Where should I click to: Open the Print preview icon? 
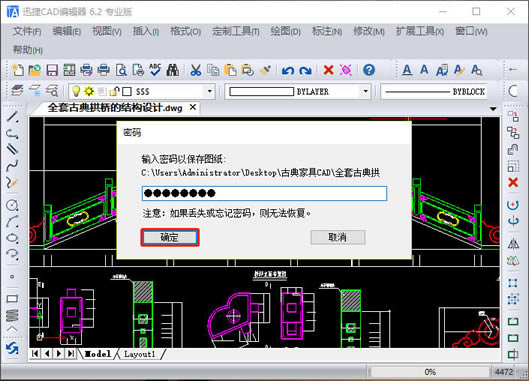pyautogui.click(x=121, y=70)
